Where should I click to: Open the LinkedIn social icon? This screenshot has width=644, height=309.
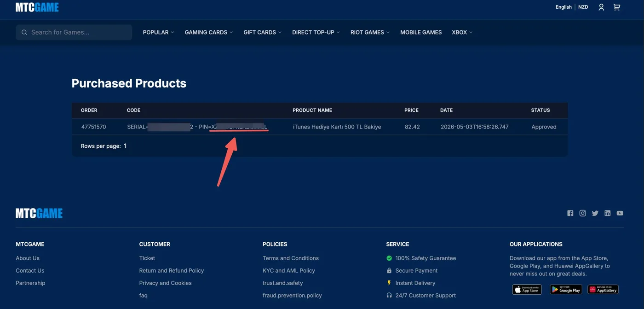(608, 213)
